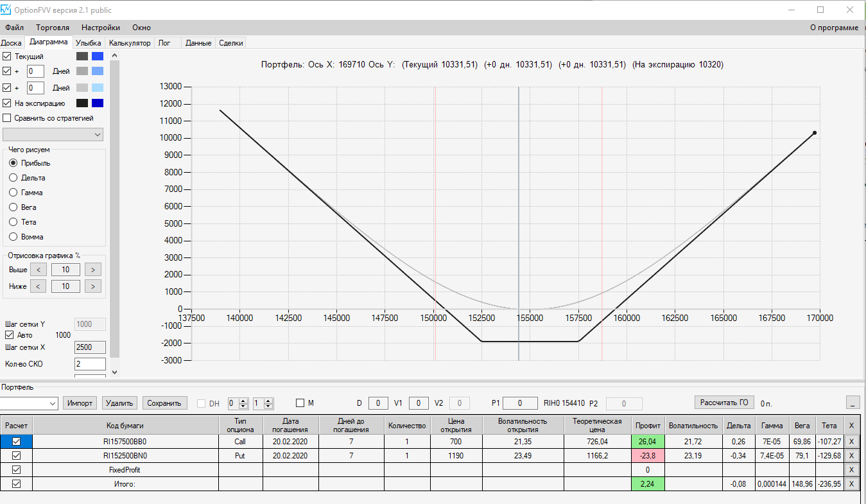
Task: Click the Импорт button
Action: (x=80, y=403)
